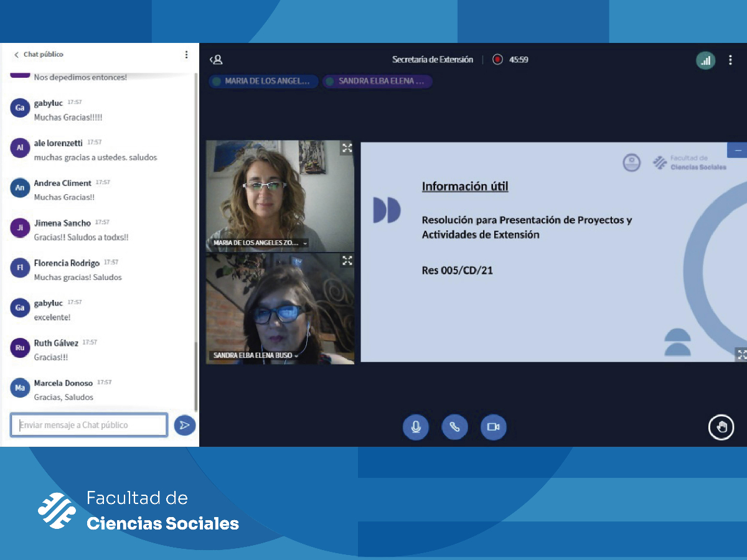Make Maria's webcam fullscreen
The height and width of the screenshot is (560, 747).
(x=347, y=147)
